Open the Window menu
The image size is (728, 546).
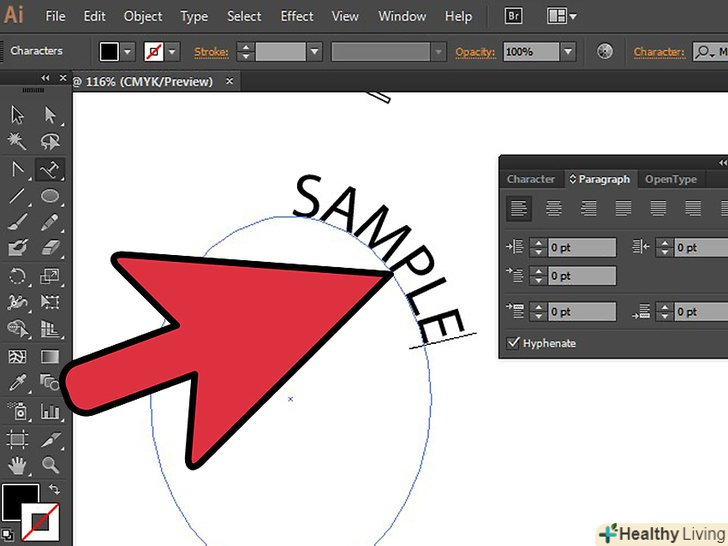[x=402, y=16]
